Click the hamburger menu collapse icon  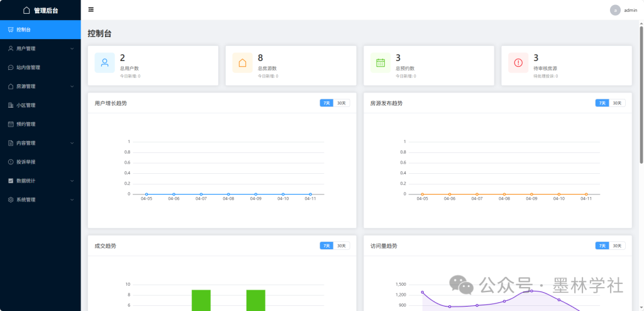[91, 9]
